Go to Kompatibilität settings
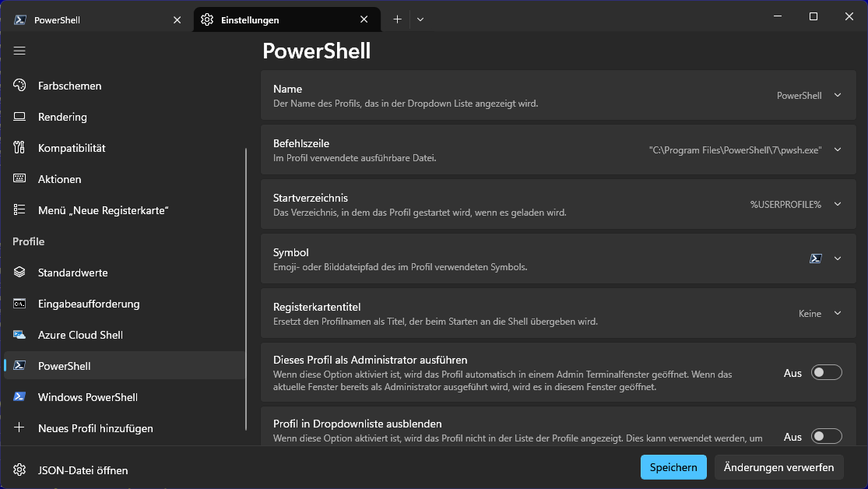This screenshot has height=489, width=868. (x=125, y=147)
